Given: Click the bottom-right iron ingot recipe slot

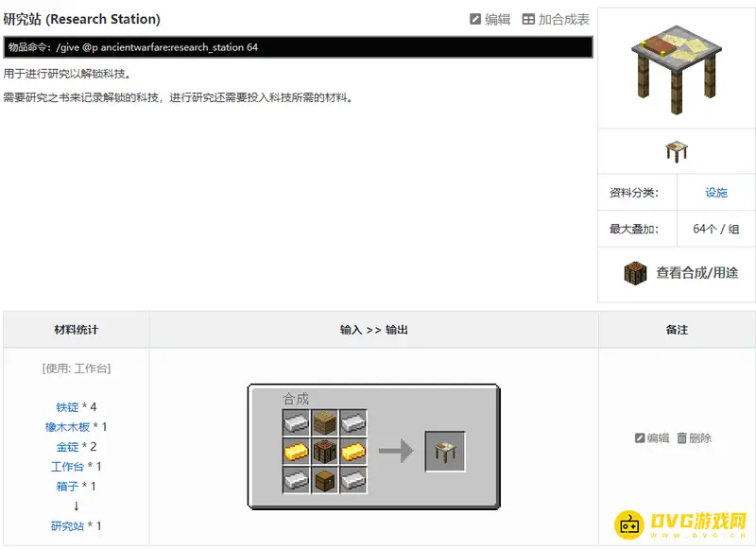Looking at the screenshot, I should (353, 480).
